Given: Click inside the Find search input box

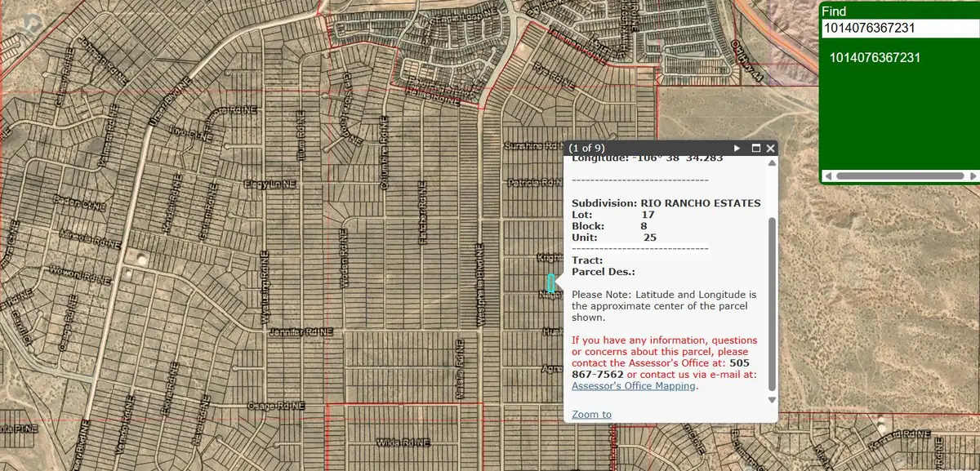Looking at the screenshot, I should [x=898, y=26].
